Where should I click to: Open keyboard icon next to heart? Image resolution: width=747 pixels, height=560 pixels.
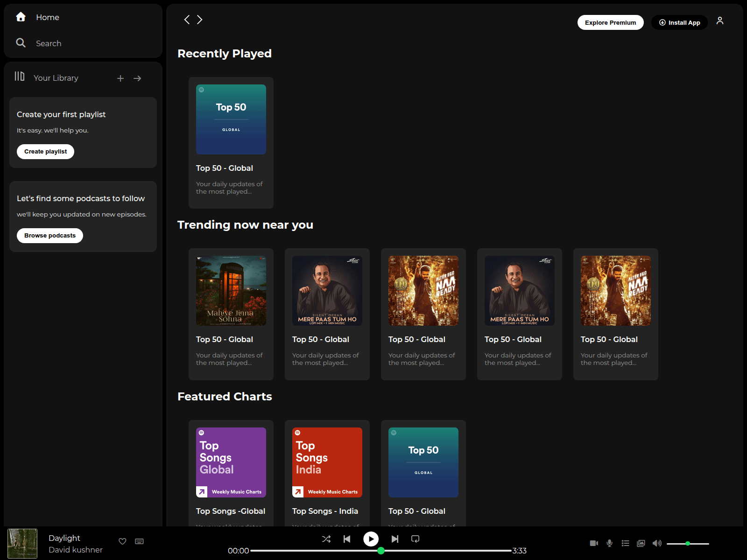pos(139,541)
